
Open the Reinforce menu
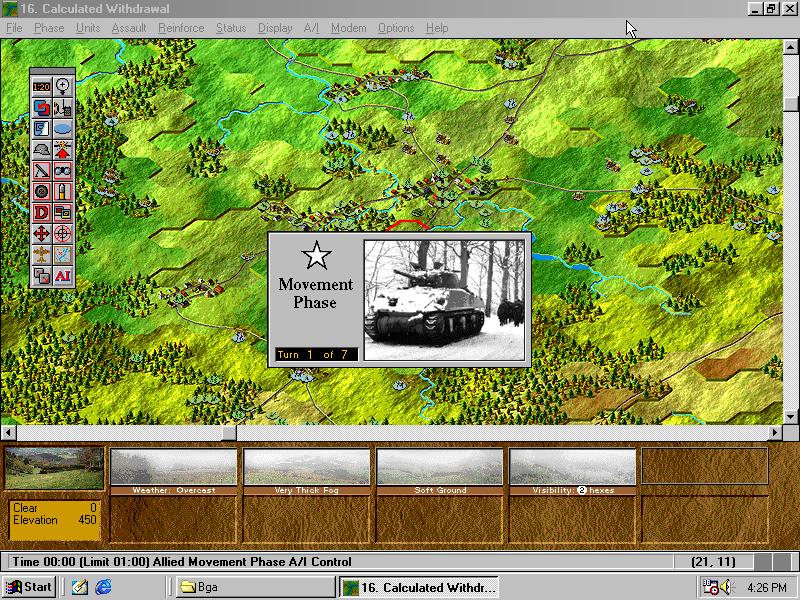click(181, 28)
